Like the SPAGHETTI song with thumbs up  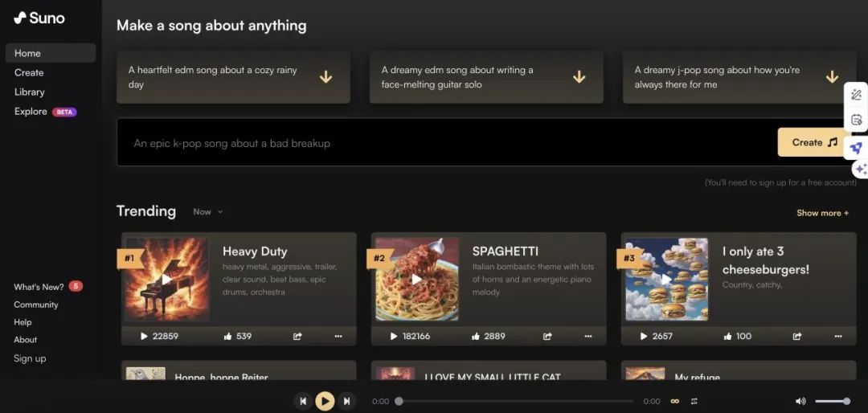coord(476,336)
